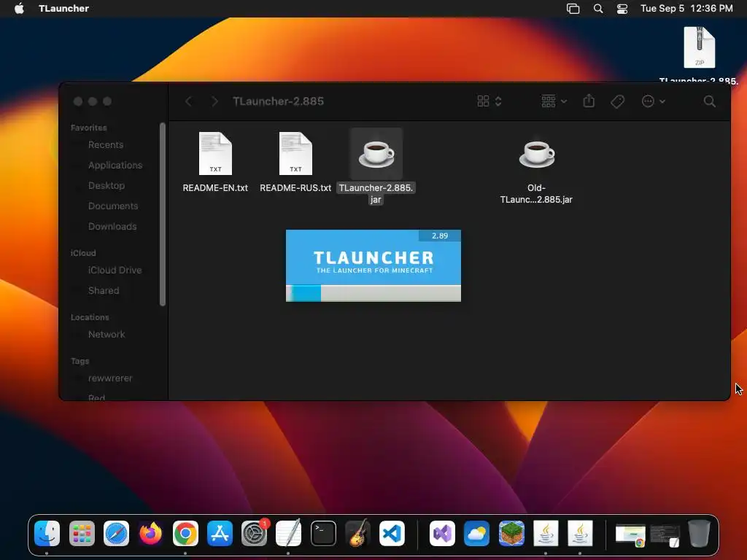Open the minimized dark window thumbnail in dock
Viewport: 747px width, 560px height.
tap(665, 535)
